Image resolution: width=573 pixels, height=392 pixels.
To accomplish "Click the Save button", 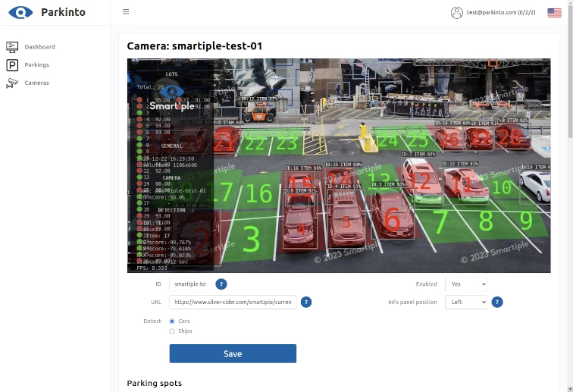I will tap(233, 353).
